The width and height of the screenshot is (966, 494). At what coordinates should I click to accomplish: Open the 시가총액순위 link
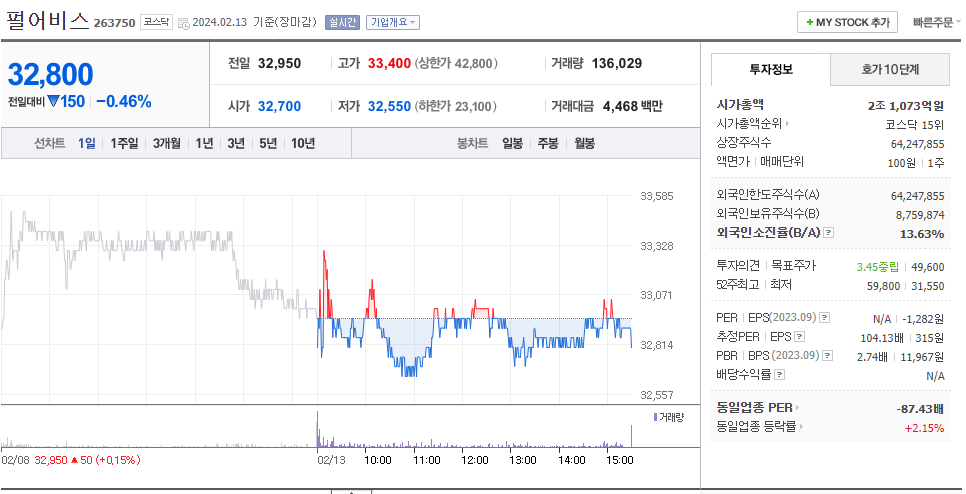(x=749, y=124)
